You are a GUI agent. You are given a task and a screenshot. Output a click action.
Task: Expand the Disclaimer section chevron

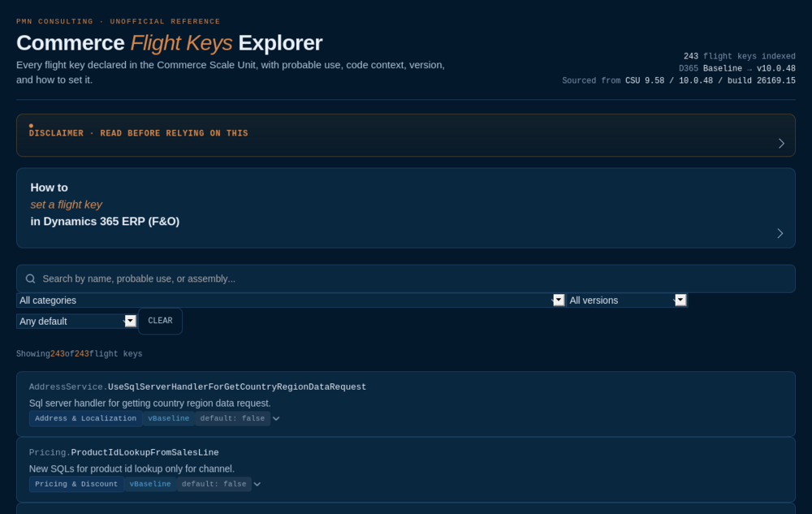(781, 144)
